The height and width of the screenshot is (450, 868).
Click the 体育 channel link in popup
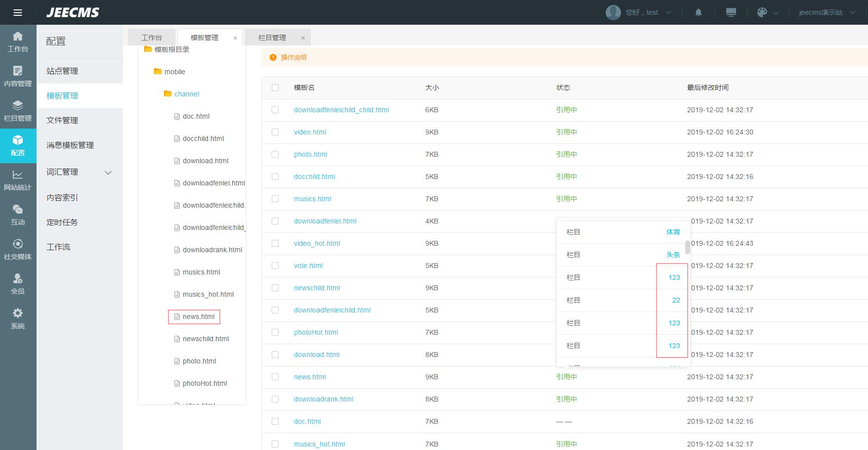pyautogui.click(x=673, y=232)
